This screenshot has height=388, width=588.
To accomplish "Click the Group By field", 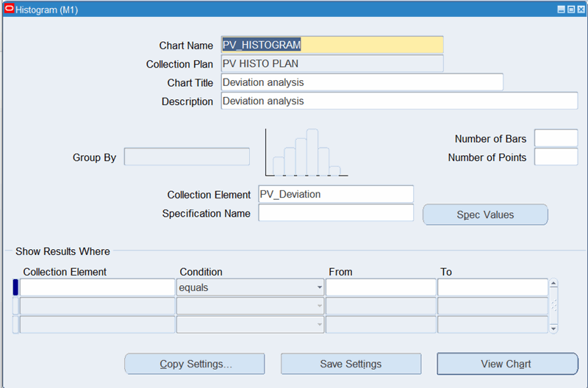I will [187, 157].
